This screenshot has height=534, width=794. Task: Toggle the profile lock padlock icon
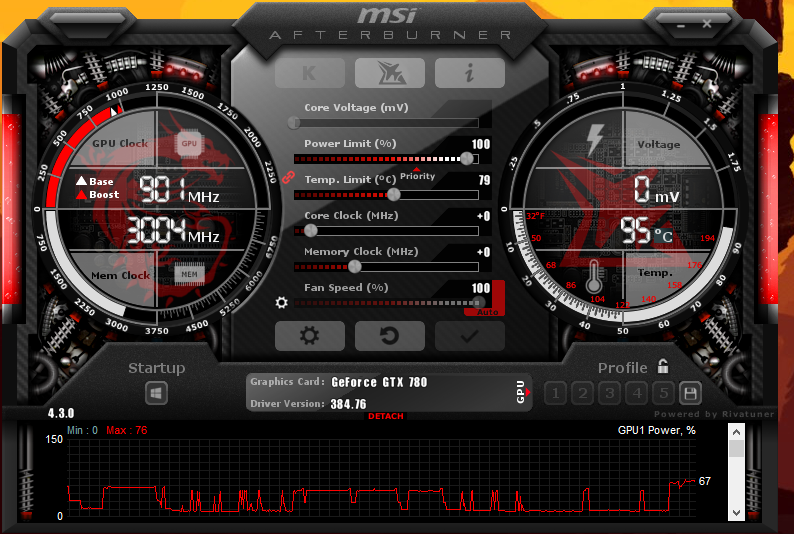tap(663, 366)
